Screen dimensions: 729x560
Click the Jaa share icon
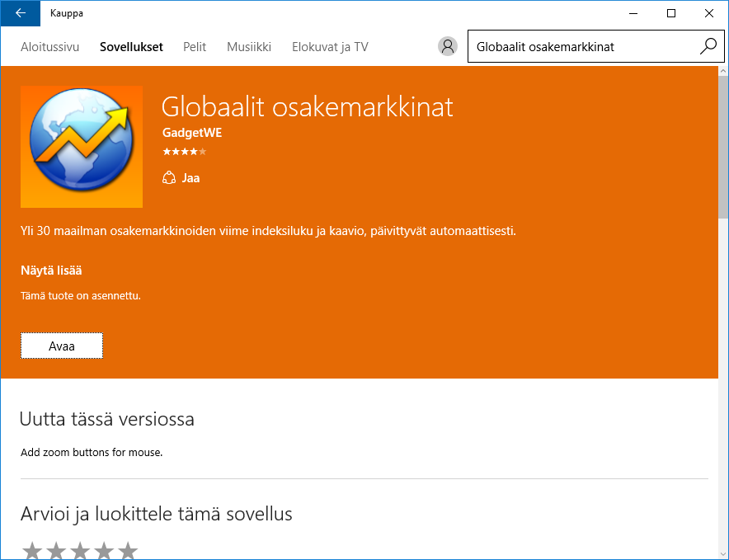169,177
